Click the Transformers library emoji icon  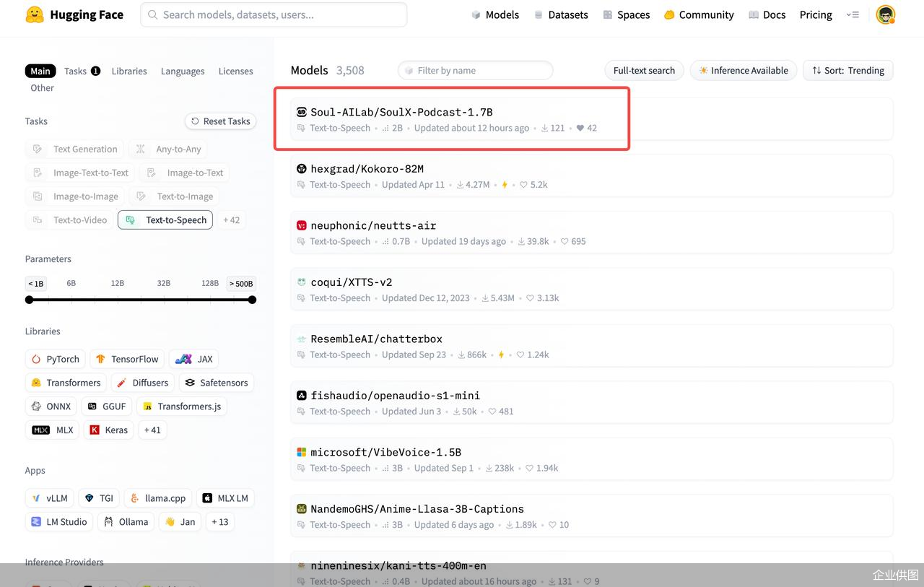click(x=37, y=383)
